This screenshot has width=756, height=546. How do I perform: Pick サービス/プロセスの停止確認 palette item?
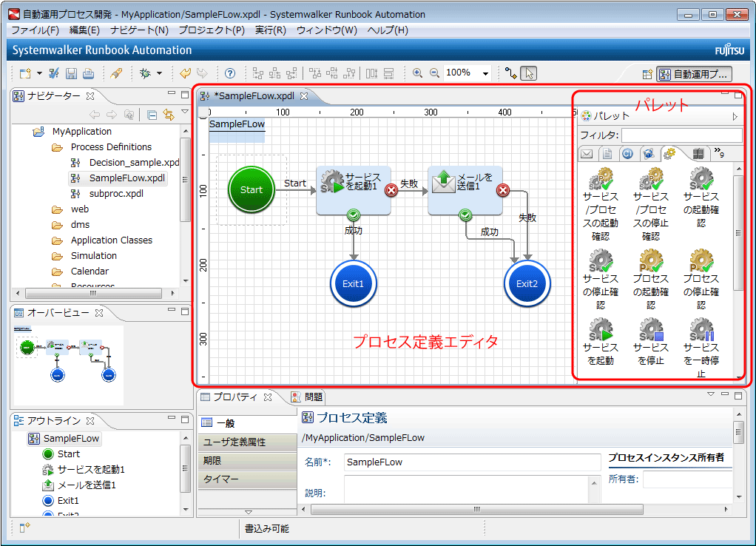[651, 203]
